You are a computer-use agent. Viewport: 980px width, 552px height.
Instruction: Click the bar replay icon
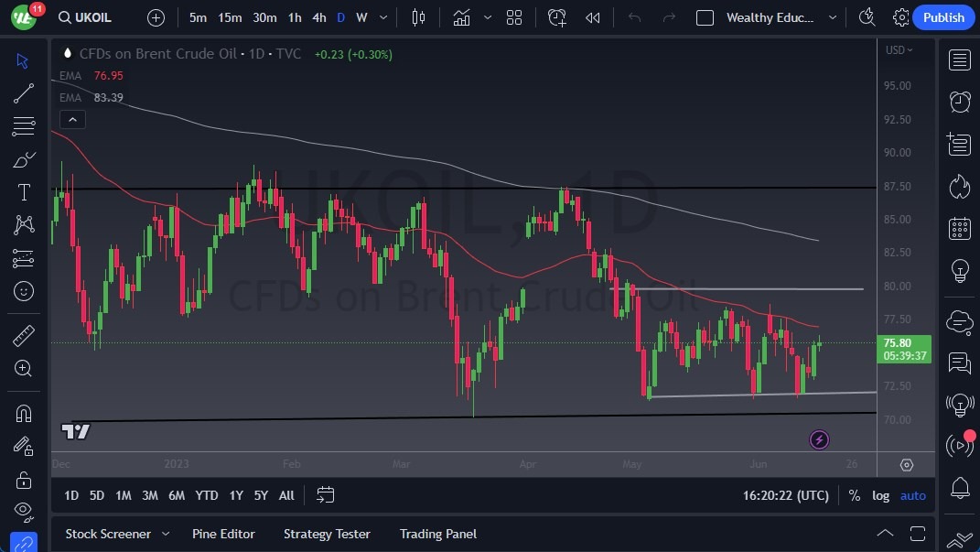click(x=592, y=17)
